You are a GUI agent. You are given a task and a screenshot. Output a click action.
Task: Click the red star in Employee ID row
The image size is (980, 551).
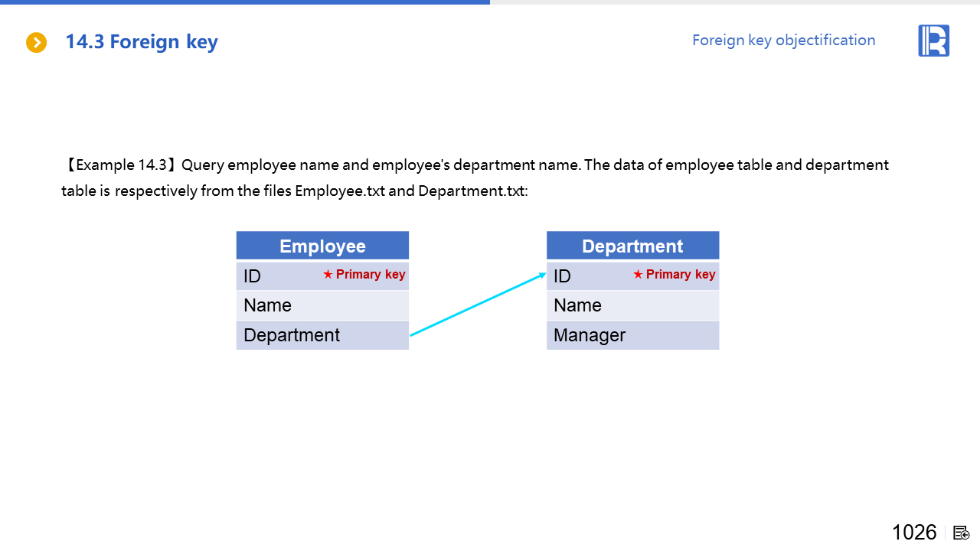(x=328, y=275)
